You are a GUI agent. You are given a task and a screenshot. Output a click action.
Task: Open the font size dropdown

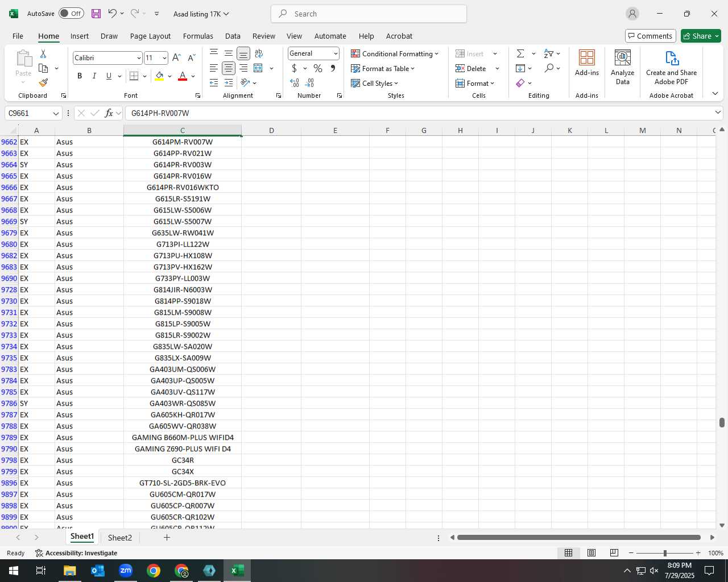coord(164,58)
